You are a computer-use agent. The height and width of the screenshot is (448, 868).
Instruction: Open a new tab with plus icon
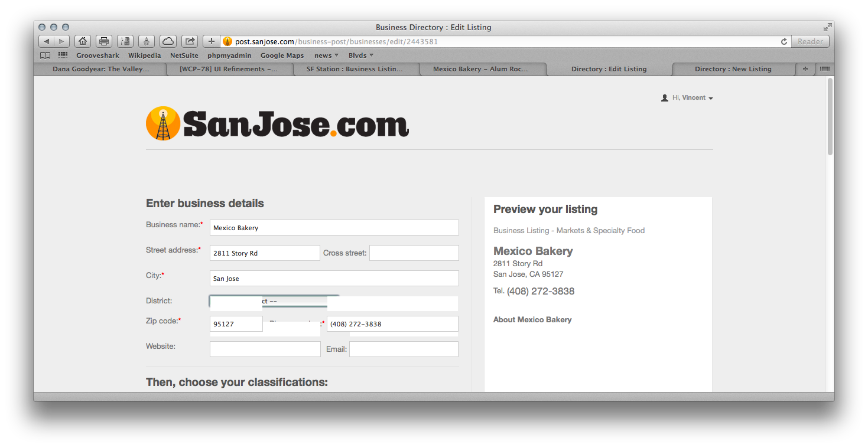pos(805,69)
